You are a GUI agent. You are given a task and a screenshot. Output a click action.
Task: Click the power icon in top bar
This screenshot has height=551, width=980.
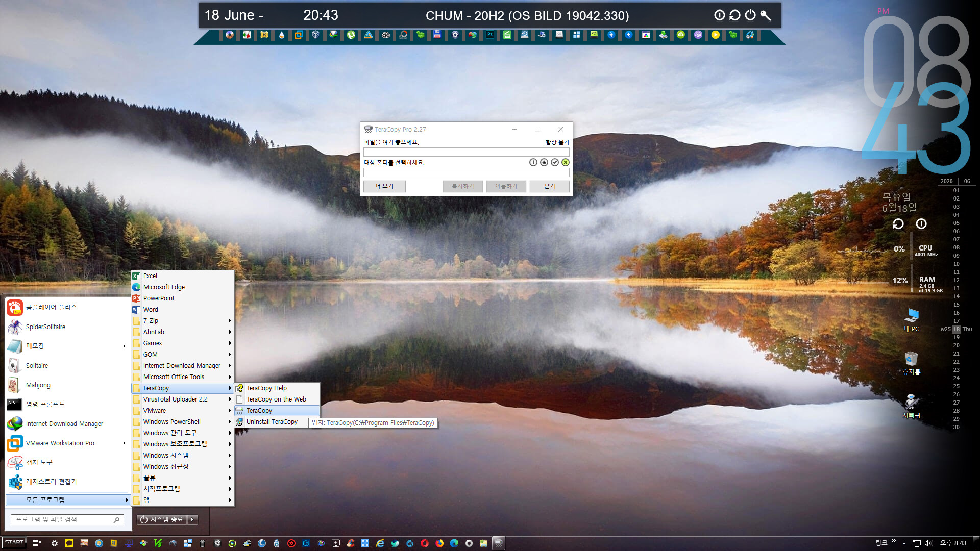tap(750, 15)
